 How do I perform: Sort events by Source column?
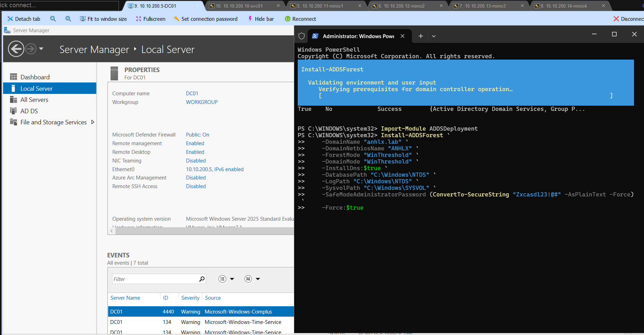[213, 298]
